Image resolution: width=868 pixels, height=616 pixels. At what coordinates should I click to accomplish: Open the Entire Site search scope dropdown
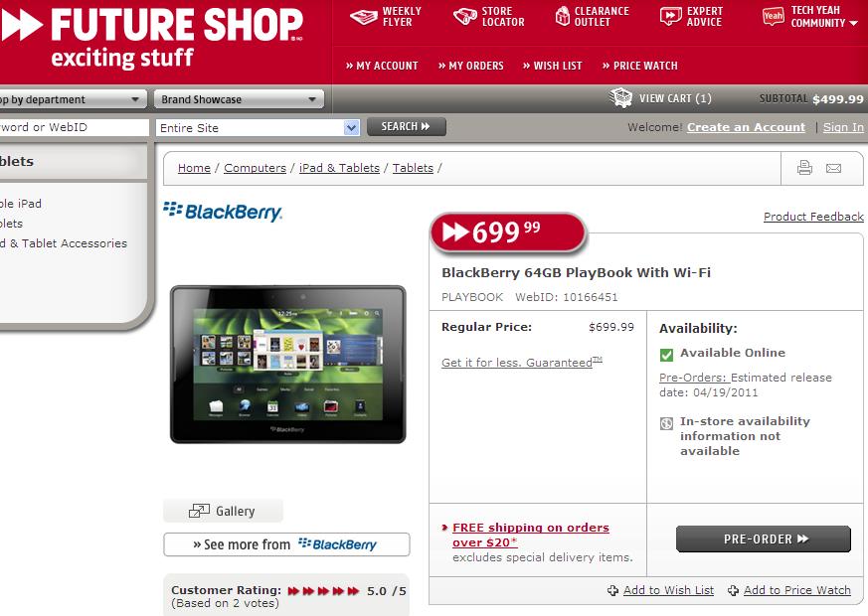[258, 128]
